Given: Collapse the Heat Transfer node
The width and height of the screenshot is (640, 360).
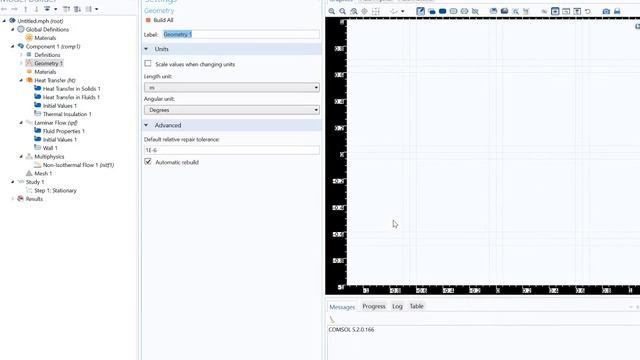Looking at the screenshot, I should (x=22, y=80).
